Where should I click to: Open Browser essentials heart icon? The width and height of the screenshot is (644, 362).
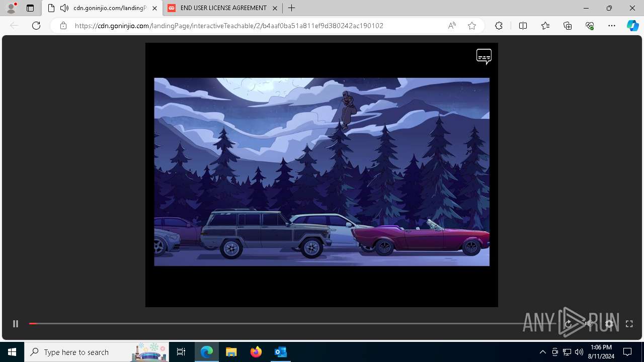(590, 26)
